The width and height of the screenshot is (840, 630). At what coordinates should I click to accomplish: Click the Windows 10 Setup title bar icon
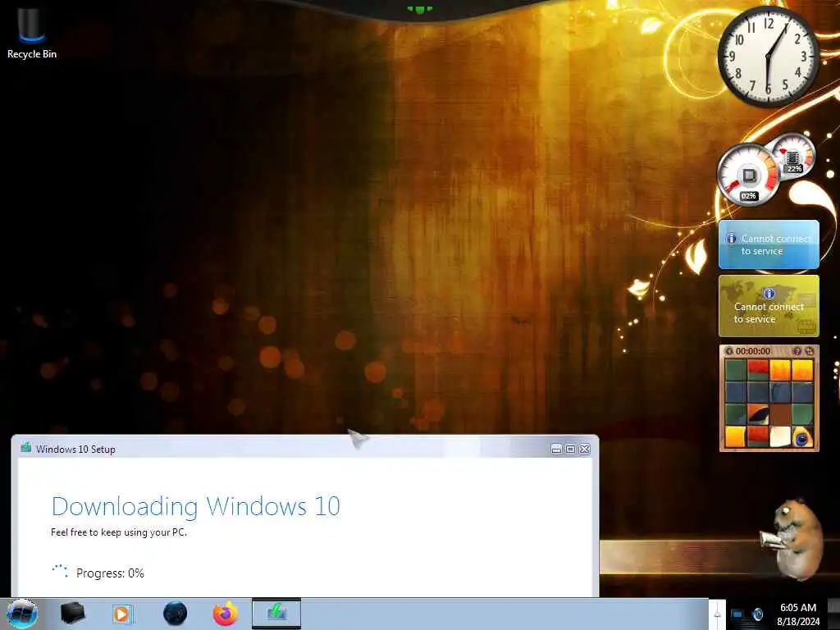click(x=25, y=448)
